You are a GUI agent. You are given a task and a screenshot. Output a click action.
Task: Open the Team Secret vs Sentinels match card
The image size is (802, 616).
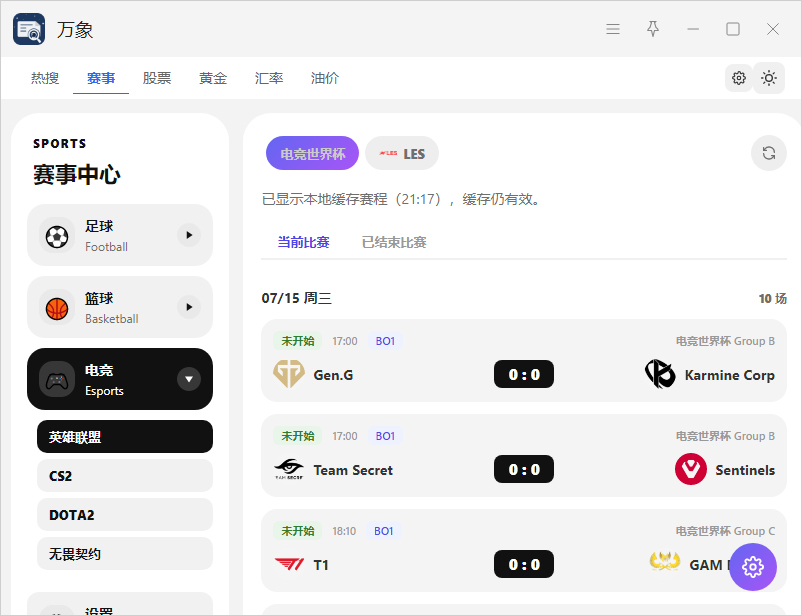pyautogui.click(x=524, y=455)
